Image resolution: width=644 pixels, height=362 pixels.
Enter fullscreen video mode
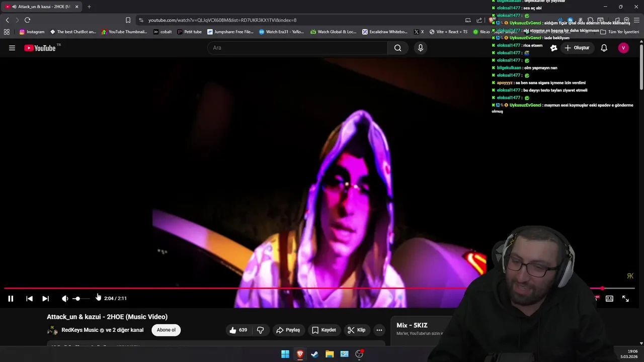(625, 299)
